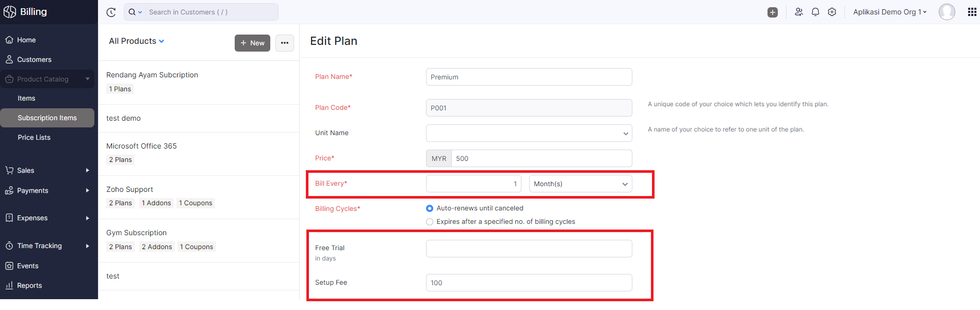Open the Aplikasi Demo Org 1 switcher
The width and height of the screenshot is (980, 310).
point(890,12)
